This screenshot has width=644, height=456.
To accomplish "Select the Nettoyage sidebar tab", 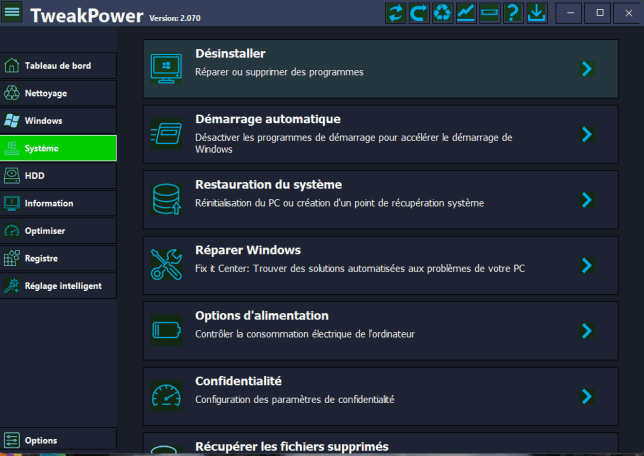I will pos(58,93).
